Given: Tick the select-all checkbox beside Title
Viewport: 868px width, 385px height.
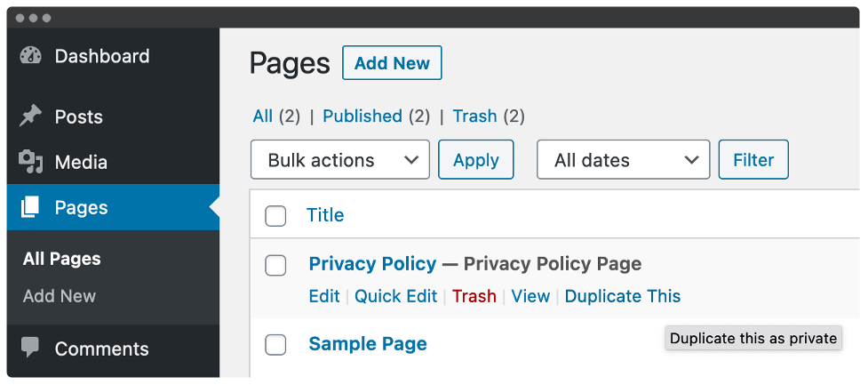Looking at the screenshot, I should [x=275, y=215].
